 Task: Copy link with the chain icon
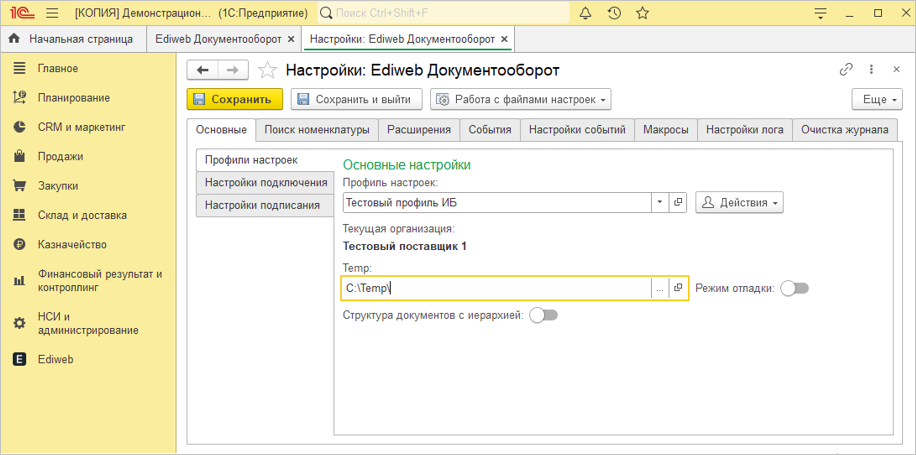pyautogui.click(x=846, y=70)
